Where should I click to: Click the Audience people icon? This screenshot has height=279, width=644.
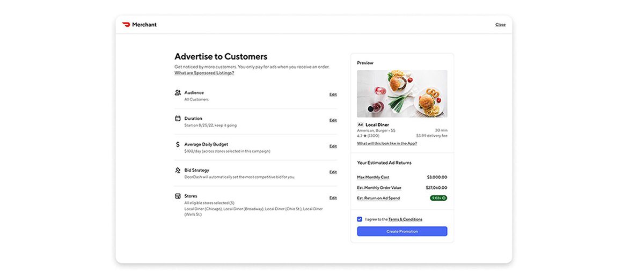(x=178, y=93)
